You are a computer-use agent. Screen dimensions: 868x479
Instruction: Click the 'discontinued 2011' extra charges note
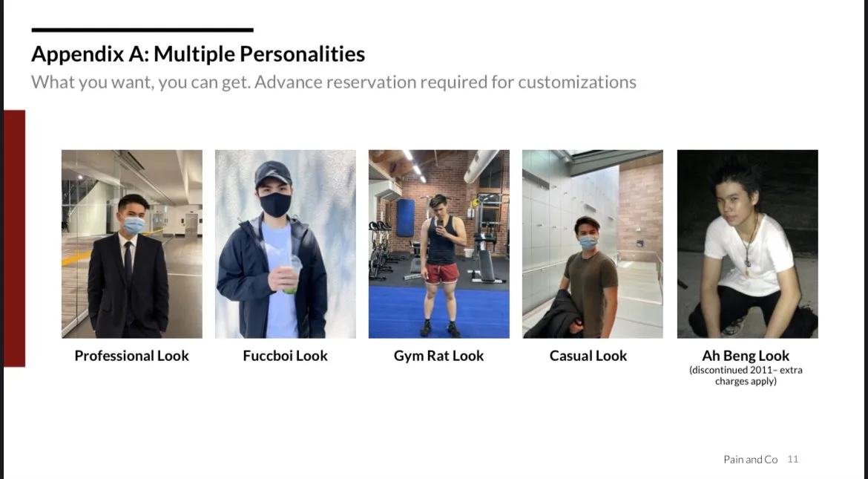746,375
